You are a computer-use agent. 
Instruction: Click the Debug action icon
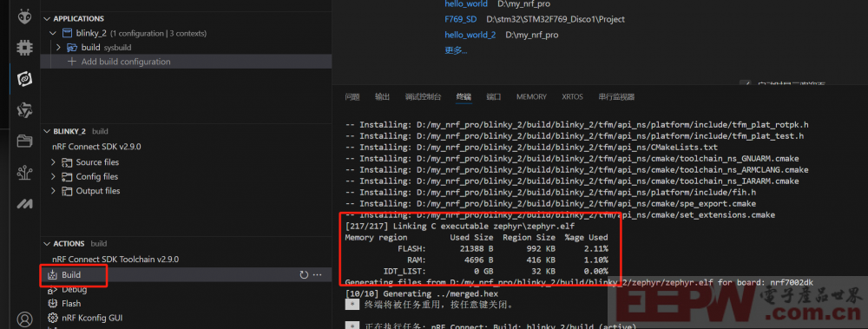tap(53, 289)
